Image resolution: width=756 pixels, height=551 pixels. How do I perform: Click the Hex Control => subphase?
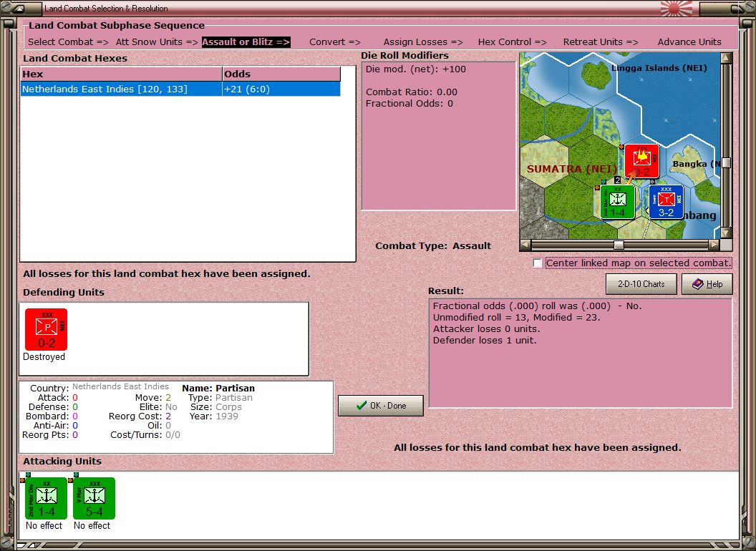(512, 42)
